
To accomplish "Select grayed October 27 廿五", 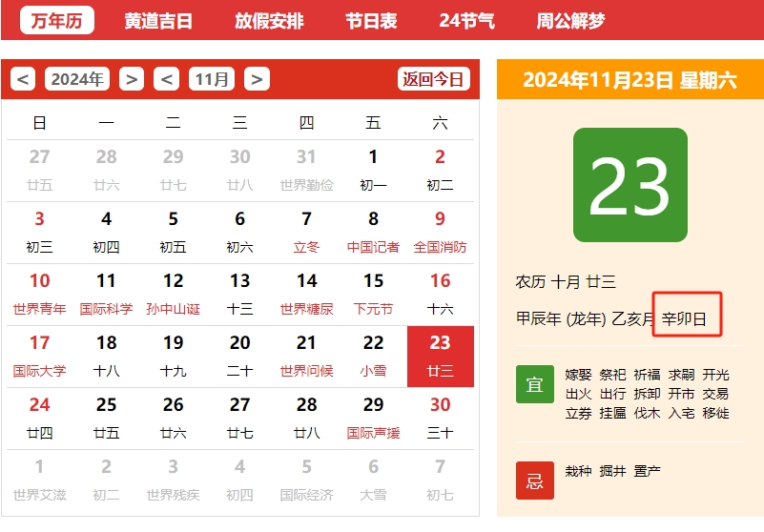I will tap(39, 171).
